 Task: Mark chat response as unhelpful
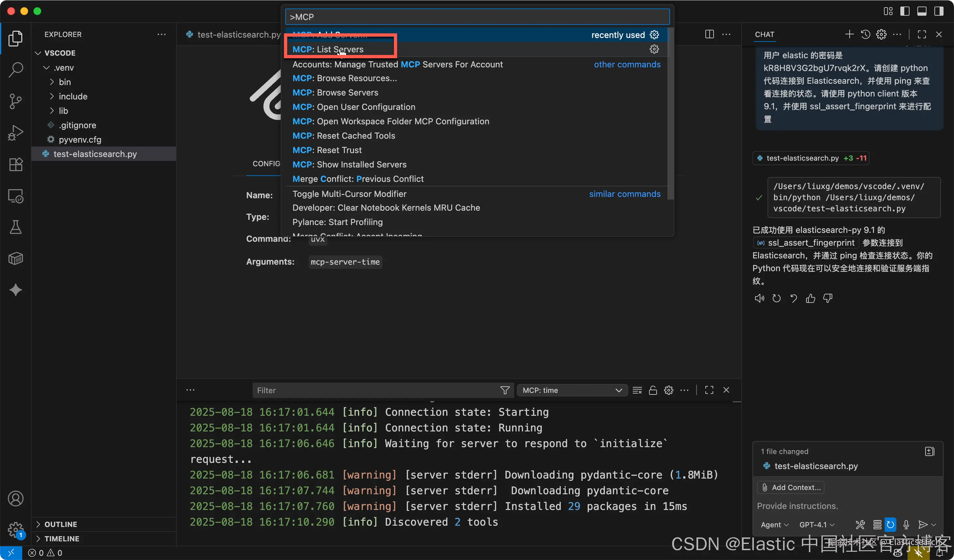(x=828, y=299)
